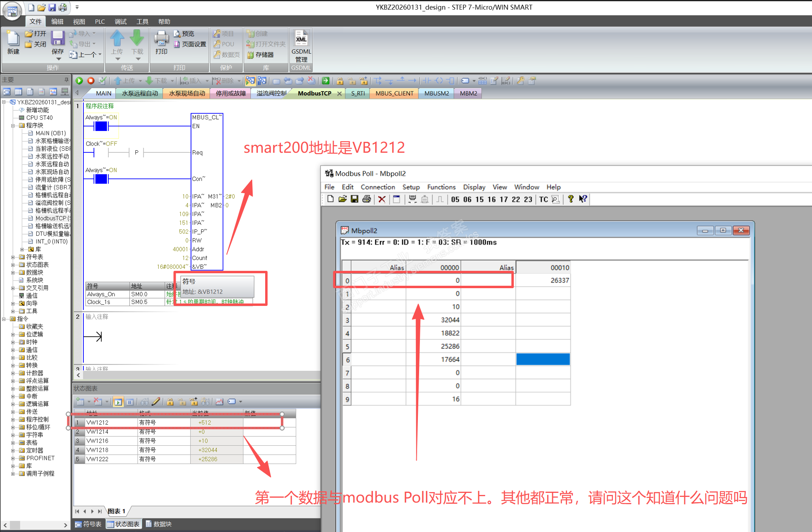Click the trend chart view icon
Viewport: 812px width, 532px height.
coord(219,401)
